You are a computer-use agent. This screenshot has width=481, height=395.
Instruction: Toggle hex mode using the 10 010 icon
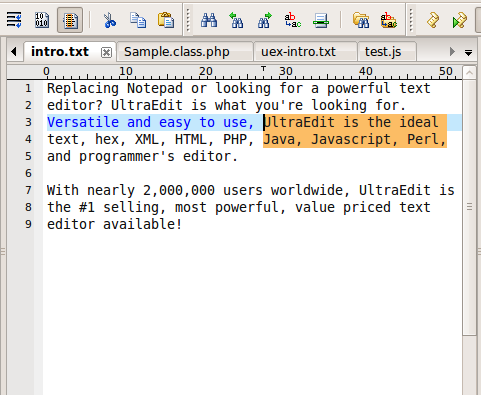pos(42,20)
